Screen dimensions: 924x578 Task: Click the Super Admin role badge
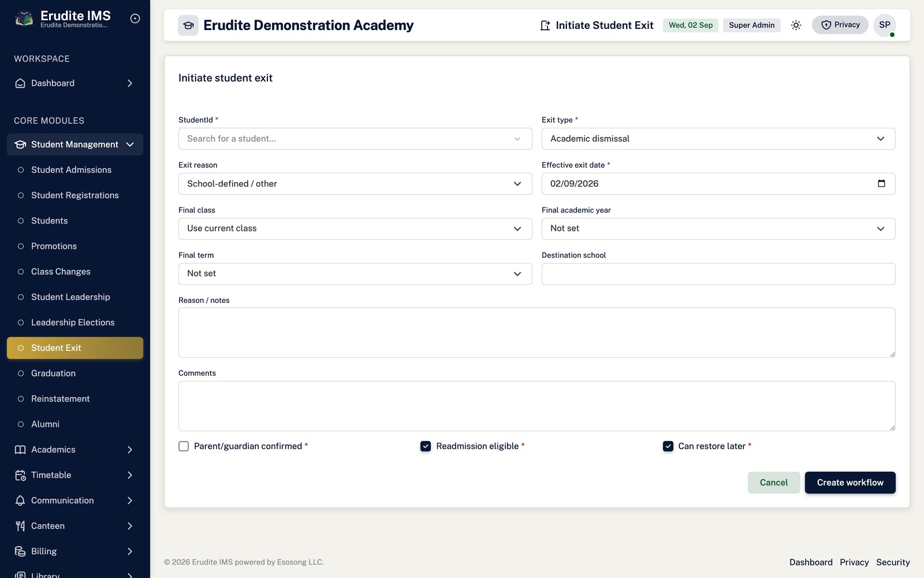tap(752, 25)
